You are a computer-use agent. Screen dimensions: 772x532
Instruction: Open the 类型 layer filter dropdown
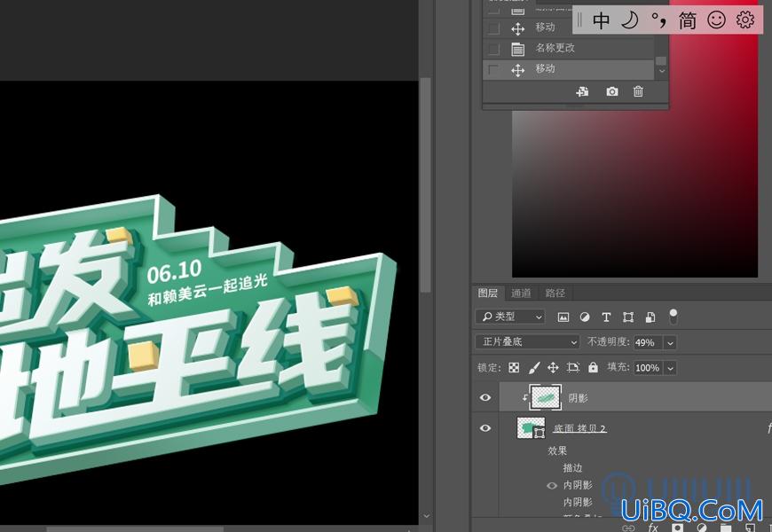coord(509,317)
